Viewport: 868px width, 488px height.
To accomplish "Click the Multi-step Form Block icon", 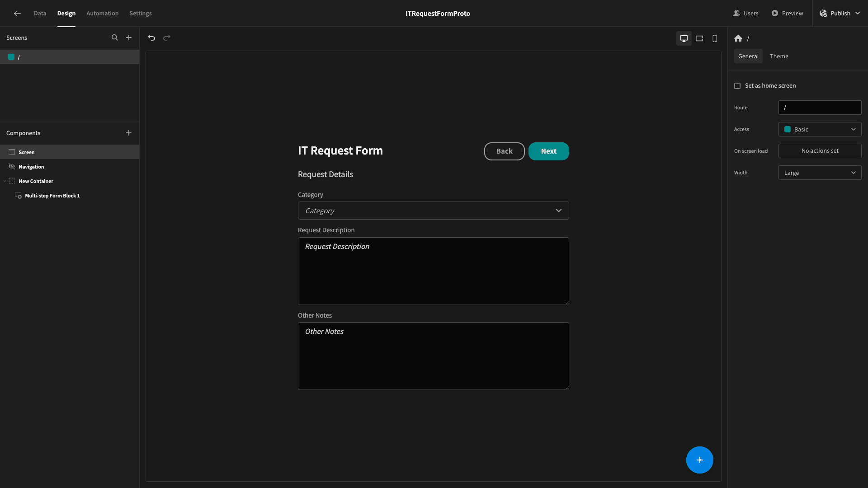I will pos(18,196).
